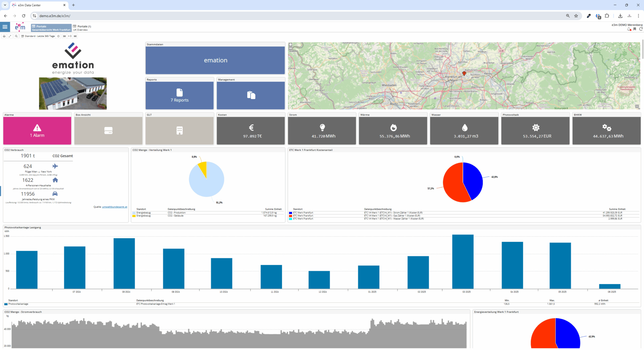Click light blue legend swatch for CO2 - Produktion
Screen dimensions: 644x350
pos(134,213)
